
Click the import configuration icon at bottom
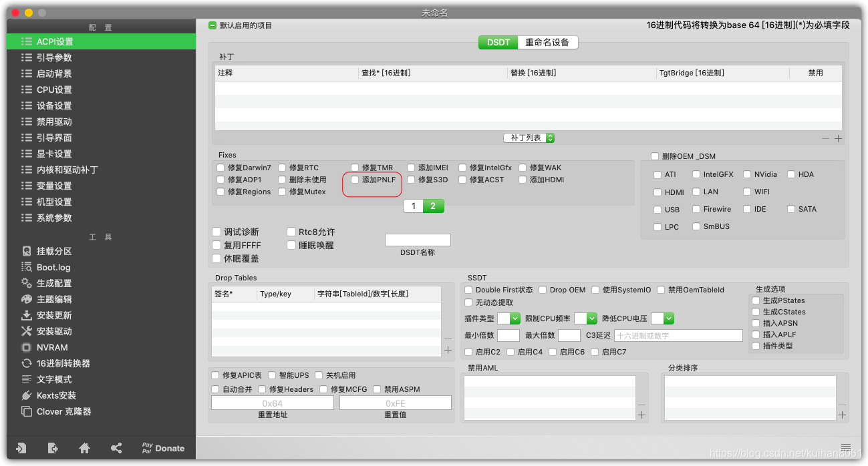point(21,448)
